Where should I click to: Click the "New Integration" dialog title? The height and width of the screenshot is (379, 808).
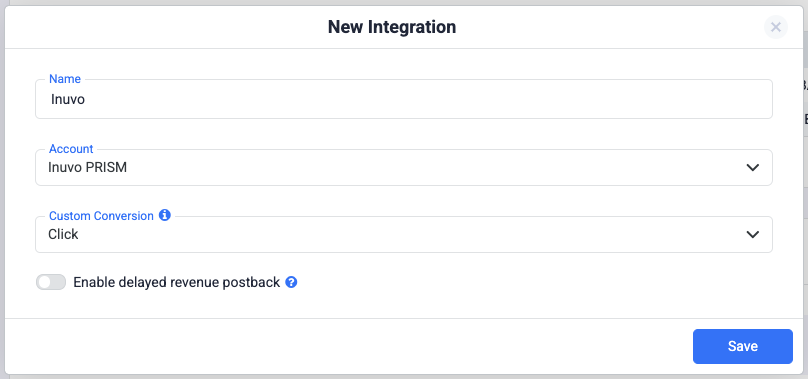(392, 27)
